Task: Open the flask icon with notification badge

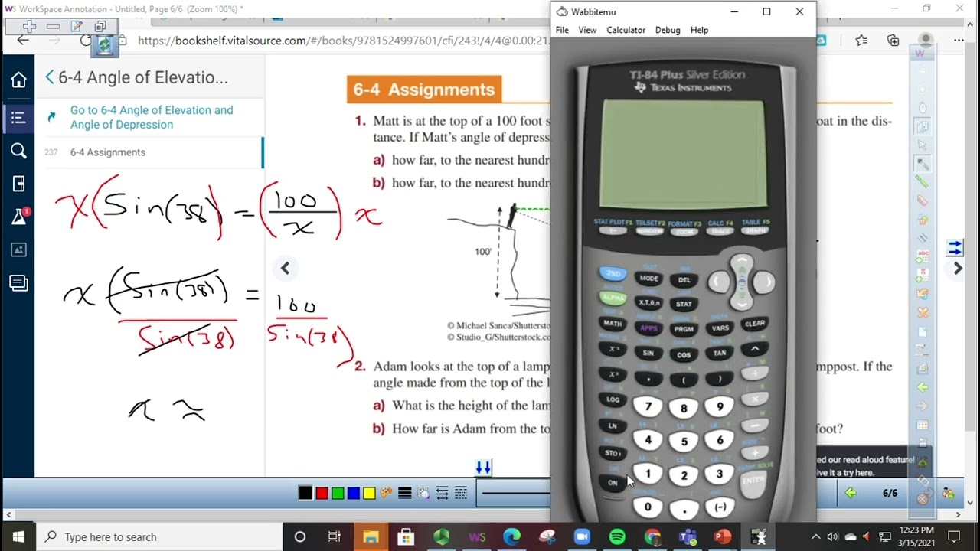Action: tap(20, 217)
